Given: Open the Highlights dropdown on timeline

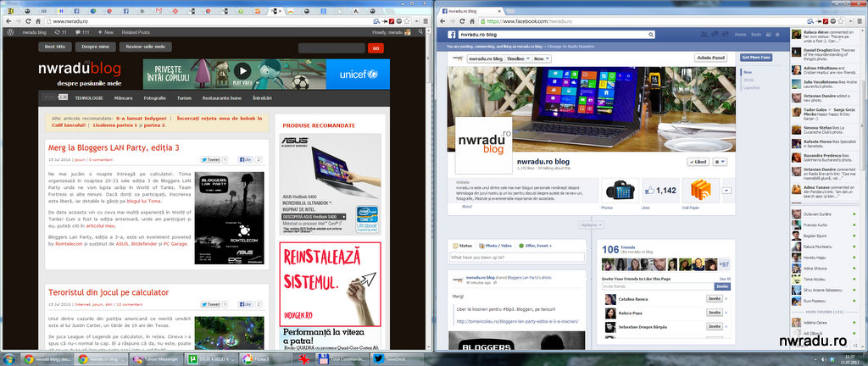Looking at the screenshot, I should tap(592, 225).
